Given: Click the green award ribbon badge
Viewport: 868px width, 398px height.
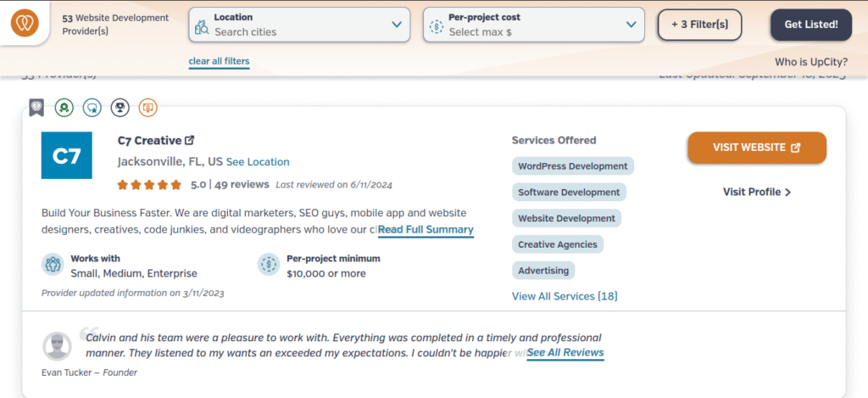Looking at the screenshot, I should click(x=64, y=108).
